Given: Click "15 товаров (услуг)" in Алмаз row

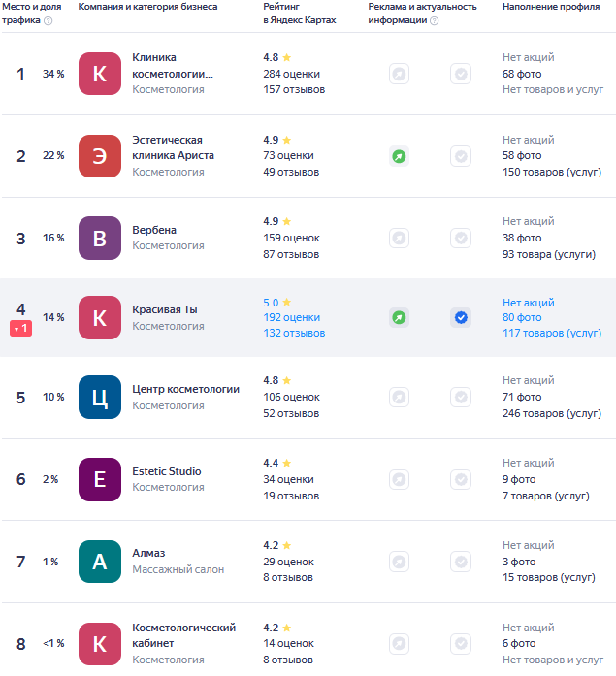Looking at the screenshot, I should [549, 577].
